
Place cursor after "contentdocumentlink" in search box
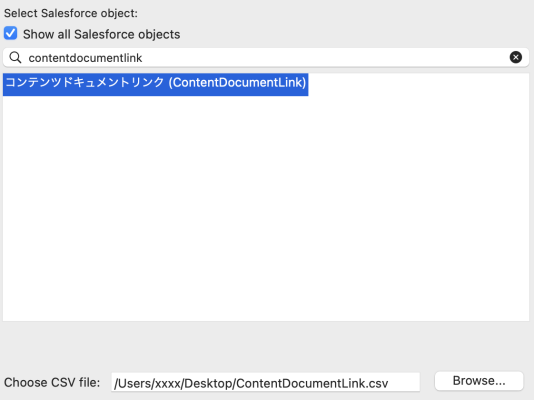(x=143, y=58)
